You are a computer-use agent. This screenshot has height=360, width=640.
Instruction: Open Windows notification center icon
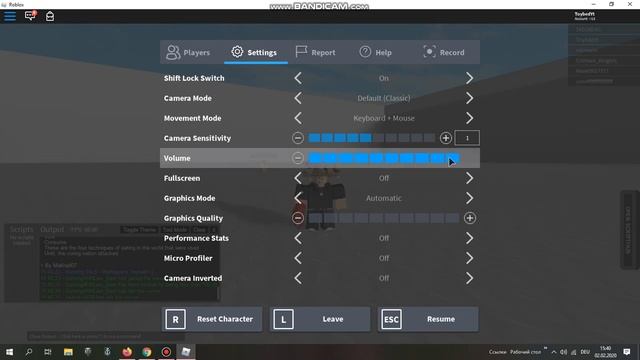click(627, 352)
